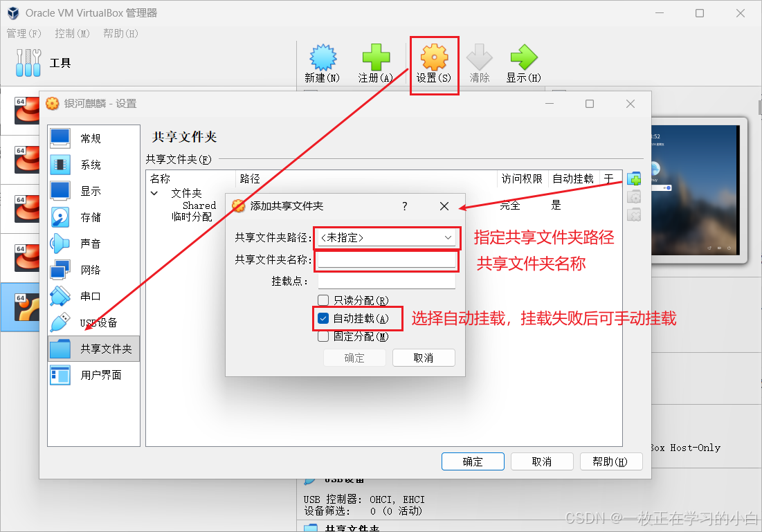
Task: Minimize the 银河麒麟 settings window
Action: pyautogui.click(x=550, y=104)
